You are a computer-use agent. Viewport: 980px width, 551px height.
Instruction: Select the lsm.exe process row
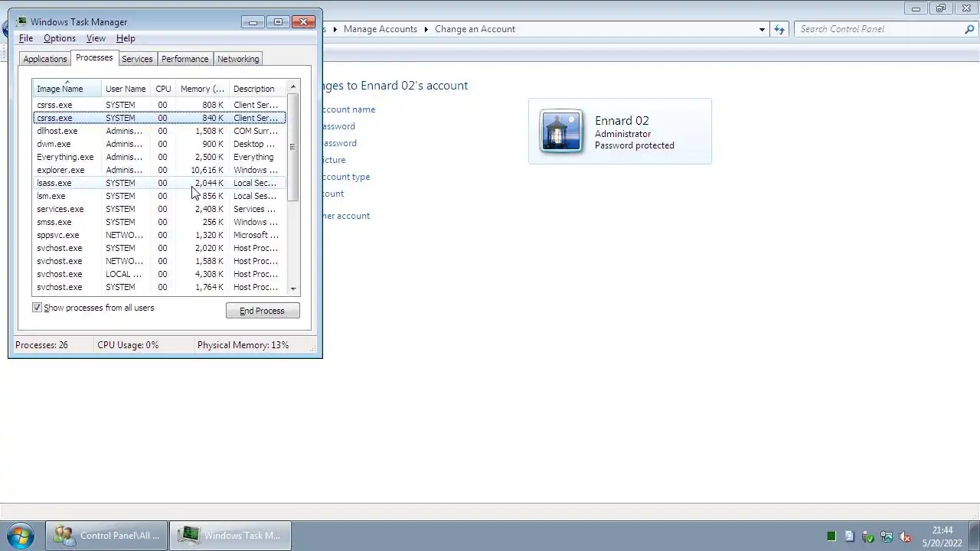[x=159, y=196]
